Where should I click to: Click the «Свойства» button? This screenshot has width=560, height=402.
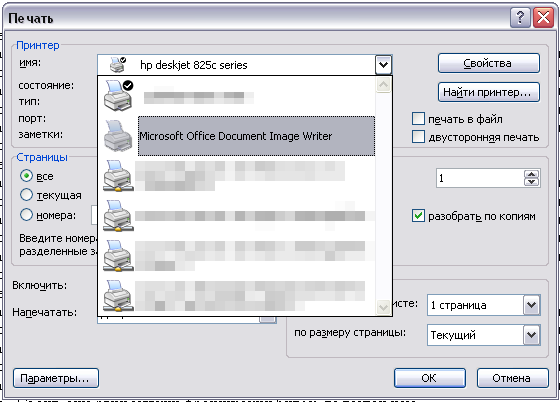coord(489,63)
